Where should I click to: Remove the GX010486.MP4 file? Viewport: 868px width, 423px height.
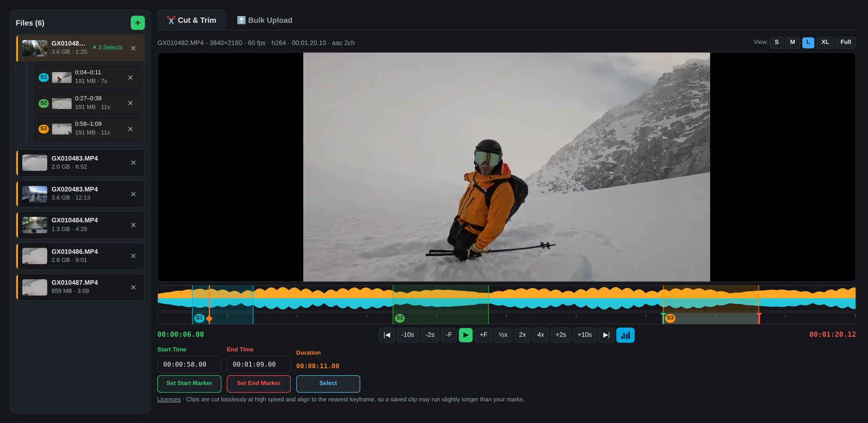pyautogui.click(x=133, y=256)
